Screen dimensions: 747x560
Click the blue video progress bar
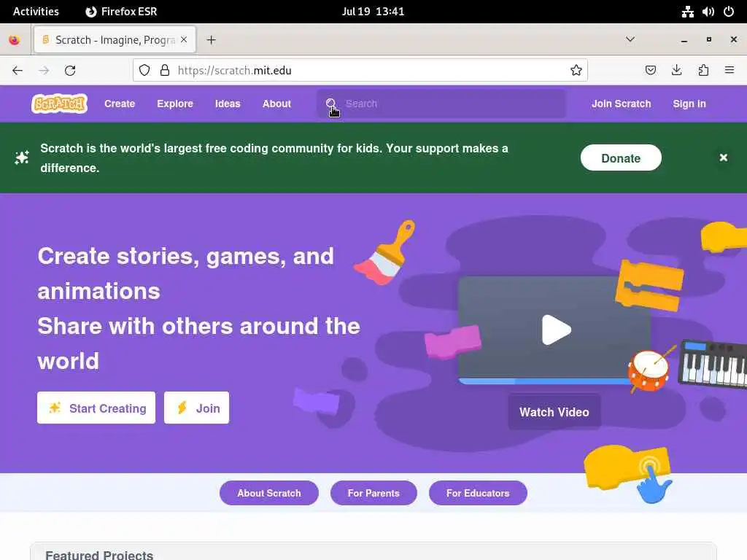click(543, 381)
